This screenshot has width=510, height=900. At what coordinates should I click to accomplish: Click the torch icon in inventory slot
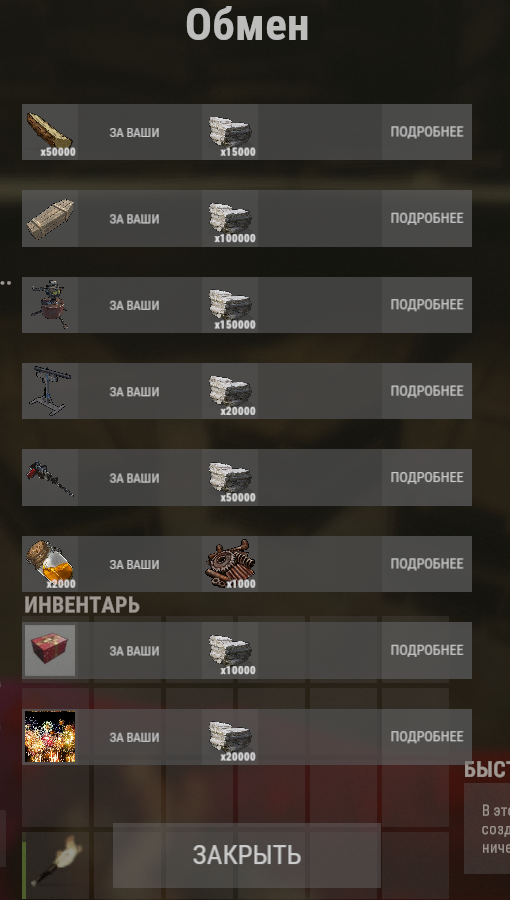(x=56, y=860)
